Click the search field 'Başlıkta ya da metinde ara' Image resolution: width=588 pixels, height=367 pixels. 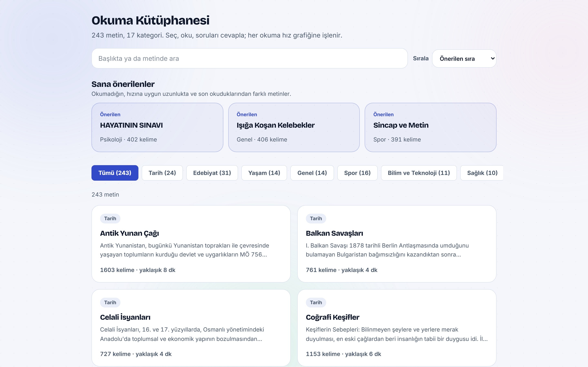point(249,58)
